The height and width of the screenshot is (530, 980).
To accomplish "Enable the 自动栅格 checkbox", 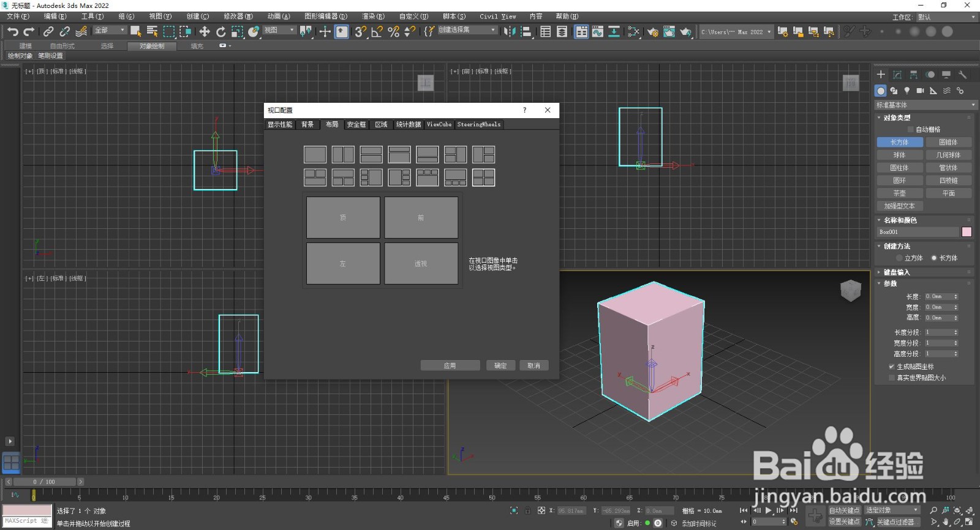I will coord(911,130).
